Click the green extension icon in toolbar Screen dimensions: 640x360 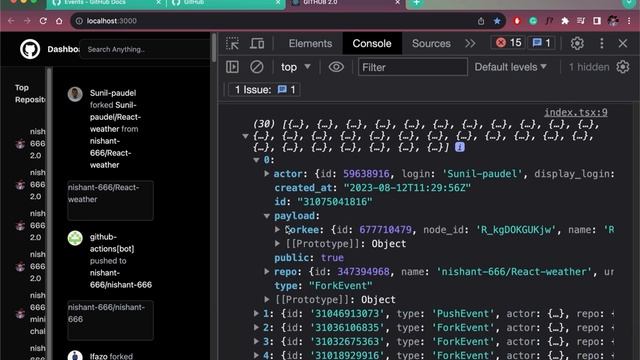533,21
